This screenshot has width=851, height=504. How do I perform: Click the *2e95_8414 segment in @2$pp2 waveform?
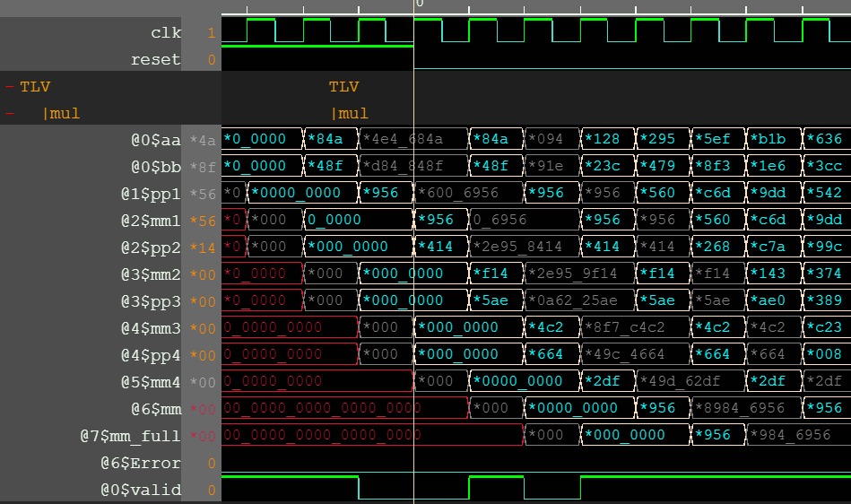(524, 247)
